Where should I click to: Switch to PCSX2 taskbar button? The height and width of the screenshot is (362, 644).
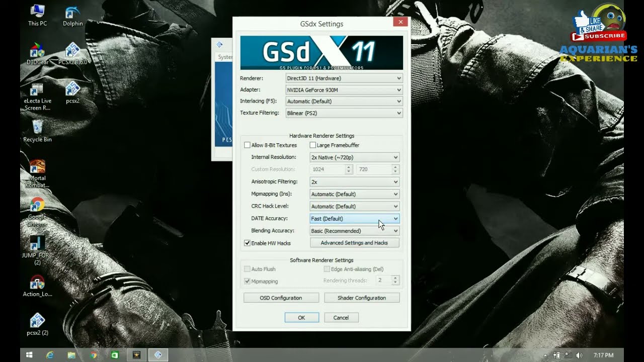click(158, 355)
